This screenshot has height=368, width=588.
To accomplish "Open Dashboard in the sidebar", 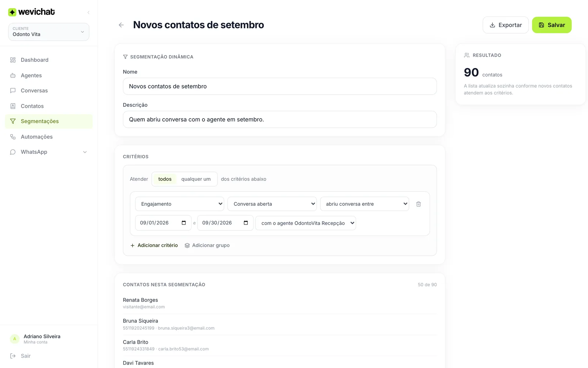I will click(x=49, y=60).
